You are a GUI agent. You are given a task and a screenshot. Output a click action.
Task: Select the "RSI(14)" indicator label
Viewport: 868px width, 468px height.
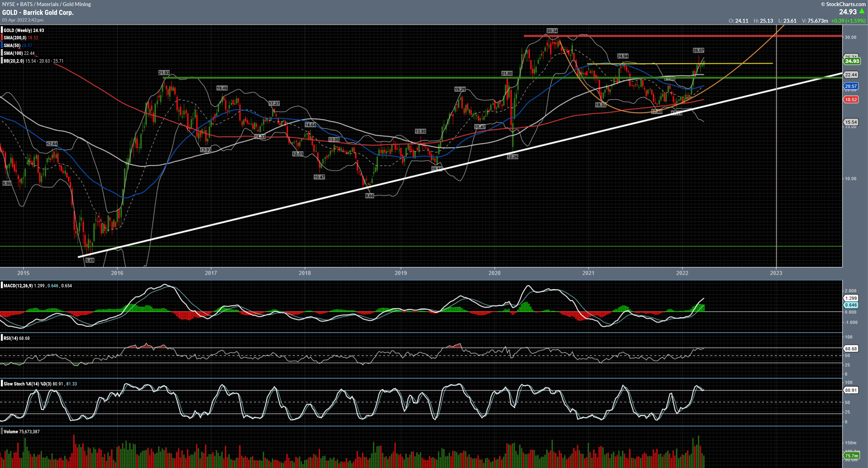pos(11,339)
